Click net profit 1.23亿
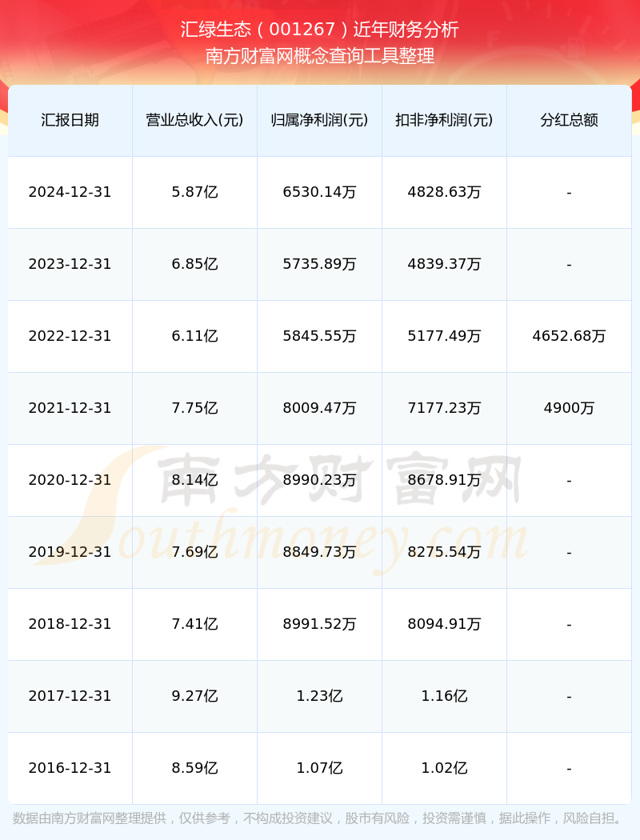 pyautogui.click(x=320, y=696)
